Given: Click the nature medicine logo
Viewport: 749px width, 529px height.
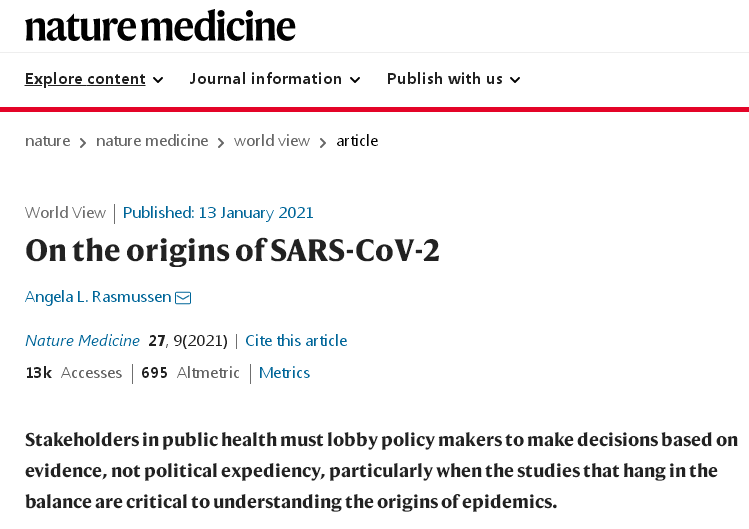Looking at the screenshot, I should click(160, 26).
